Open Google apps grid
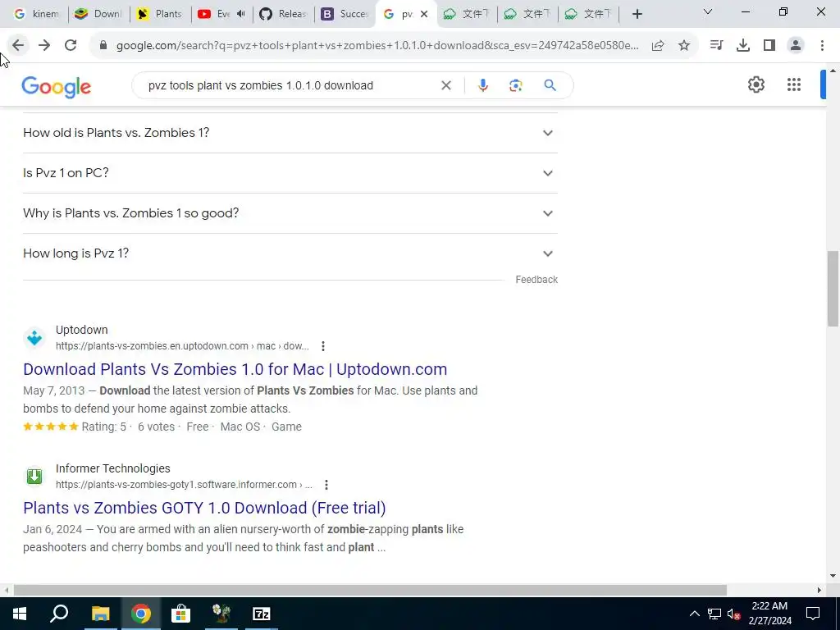The width and height of the screenshot is (840, 630). (x=794, y=84)
